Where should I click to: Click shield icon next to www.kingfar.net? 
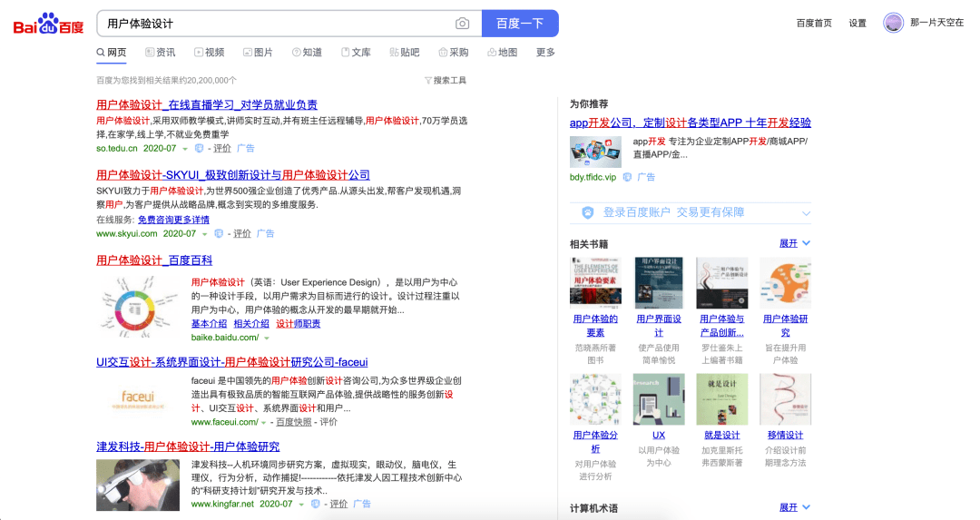point(316,504)
